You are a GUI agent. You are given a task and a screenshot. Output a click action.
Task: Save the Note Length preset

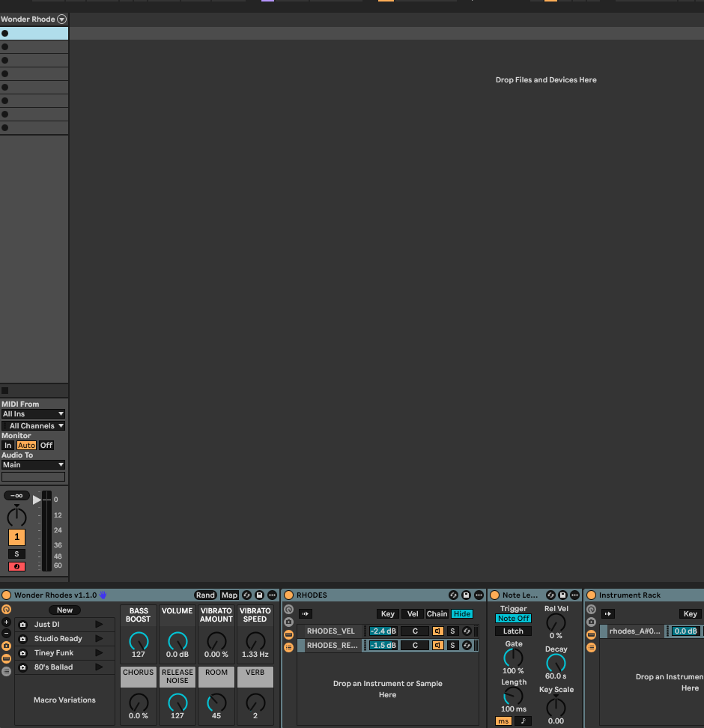tap(563, 595)
